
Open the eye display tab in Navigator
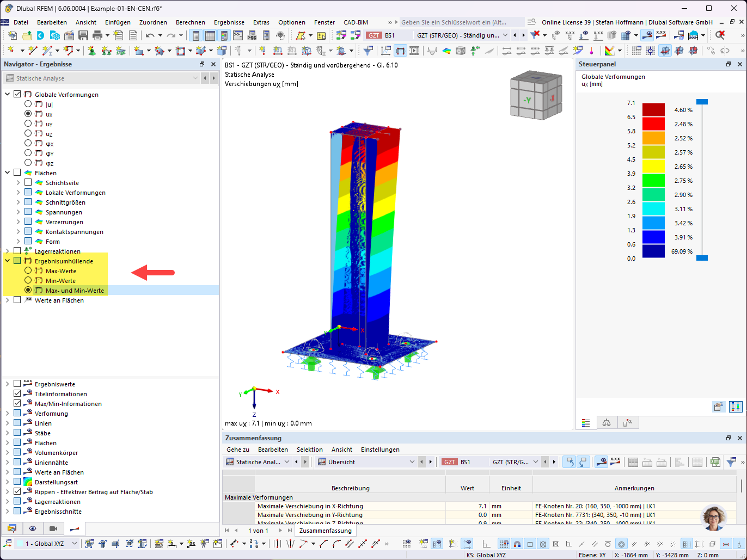(33, 528)
